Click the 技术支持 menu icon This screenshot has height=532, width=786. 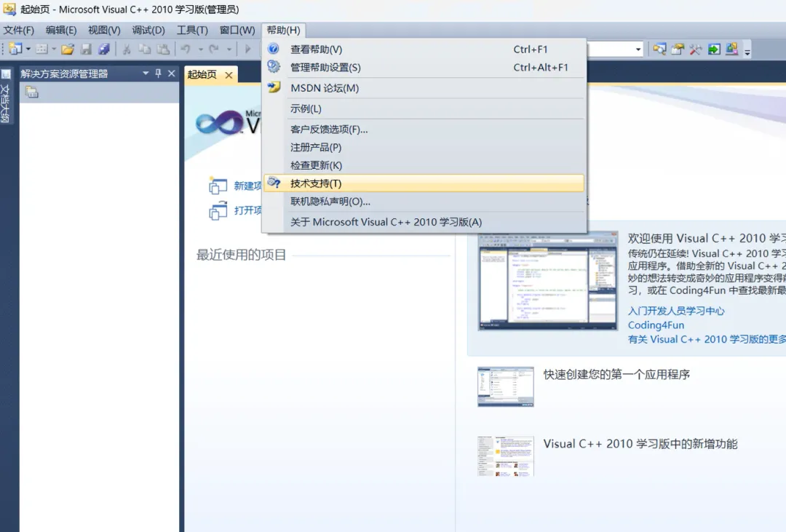(x=274, y=183)
